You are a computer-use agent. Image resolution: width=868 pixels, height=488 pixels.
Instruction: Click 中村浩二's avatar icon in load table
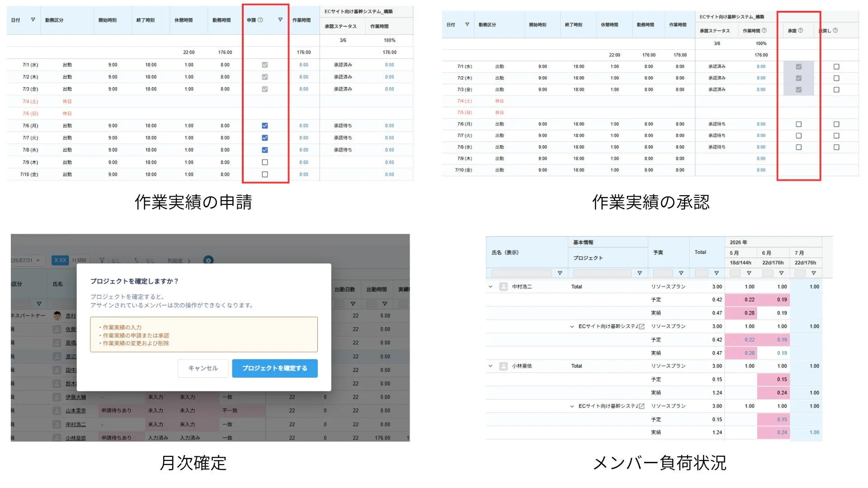(504, 287)
